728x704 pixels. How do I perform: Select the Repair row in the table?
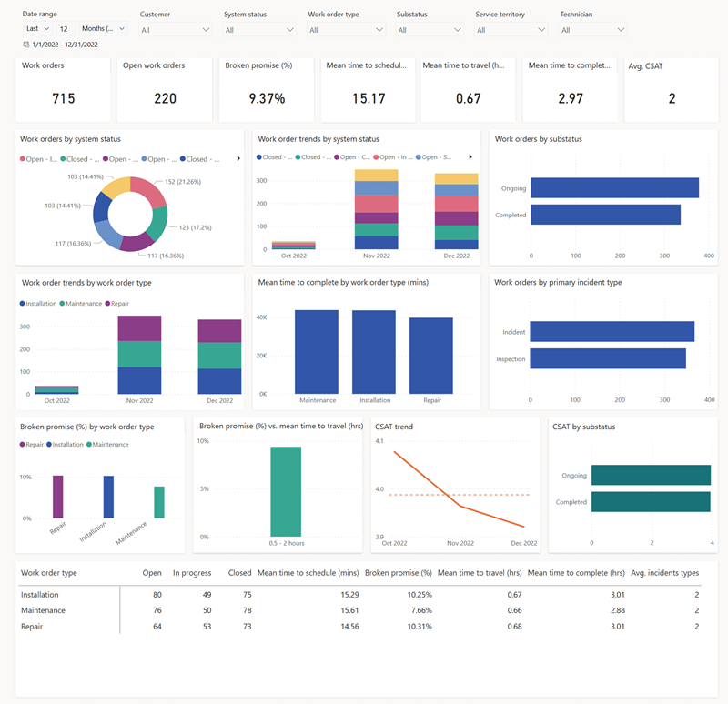[x=360, y=626]
